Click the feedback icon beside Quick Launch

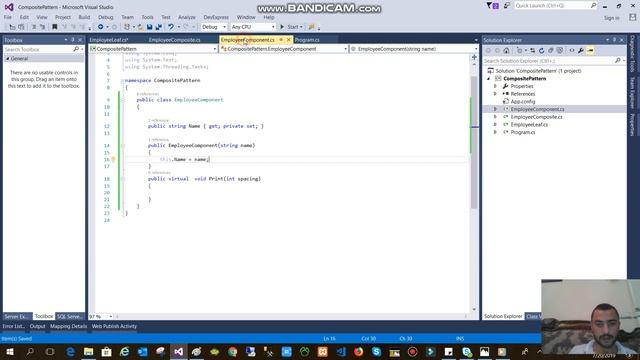pyautogui.click(x=507, y=5)
